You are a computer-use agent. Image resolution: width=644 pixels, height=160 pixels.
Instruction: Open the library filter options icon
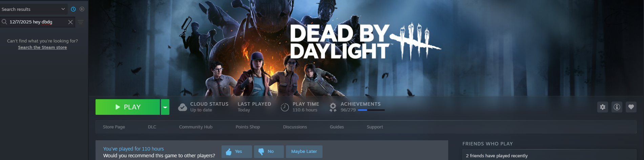pyautogui.click(x=81, y=22)
